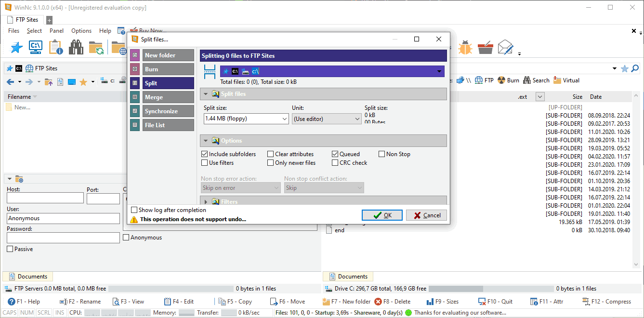644x318 pixels.
Task: Click the User field containing Anonymous
Action: [63, 218]
